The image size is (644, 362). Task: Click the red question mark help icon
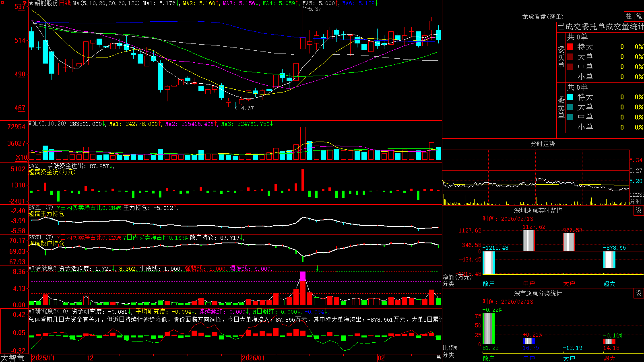tap(25, 4)
